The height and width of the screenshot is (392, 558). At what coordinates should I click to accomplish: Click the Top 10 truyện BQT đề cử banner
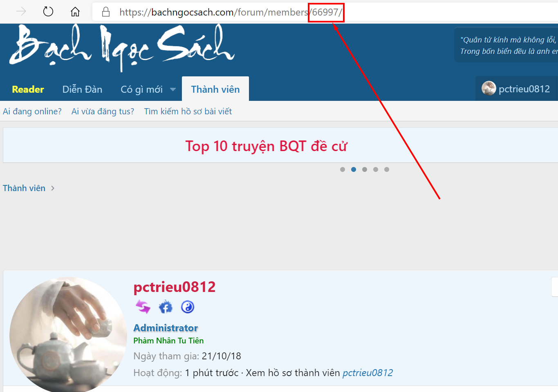tap(266, 146)
